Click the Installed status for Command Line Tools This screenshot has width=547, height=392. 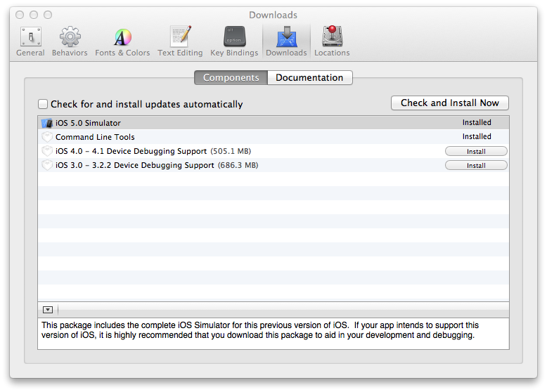click(477, 136)
